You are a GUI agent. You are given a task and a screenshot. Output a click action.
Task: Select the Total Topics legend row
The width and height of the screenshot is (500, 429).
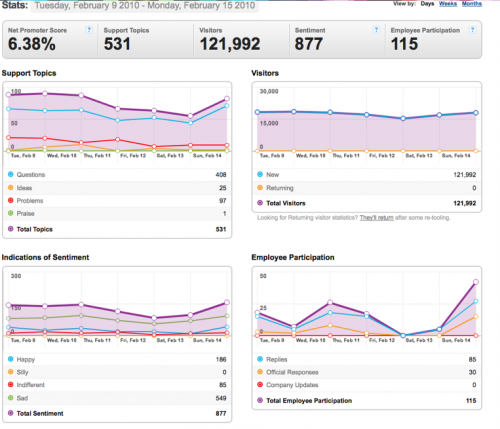click(x=117, y=229)
